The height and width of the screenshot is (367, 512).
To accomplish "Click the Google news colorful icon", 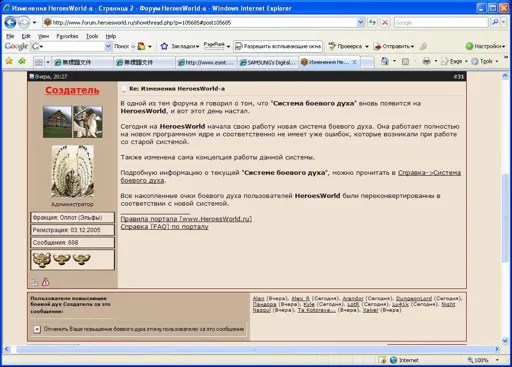I will (x=141, y=46).
